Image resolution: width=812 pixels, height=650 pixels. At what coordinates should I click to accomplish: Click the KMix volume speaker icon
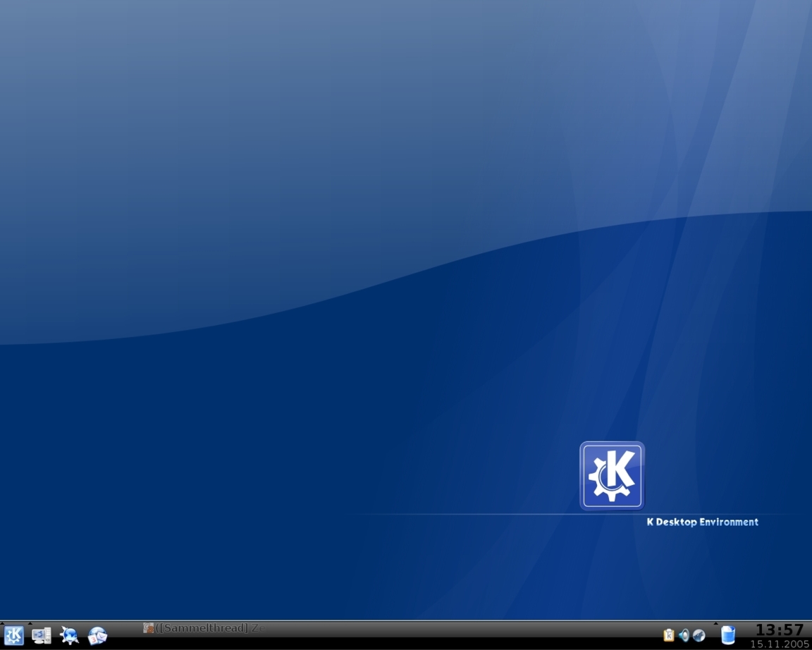684,635
